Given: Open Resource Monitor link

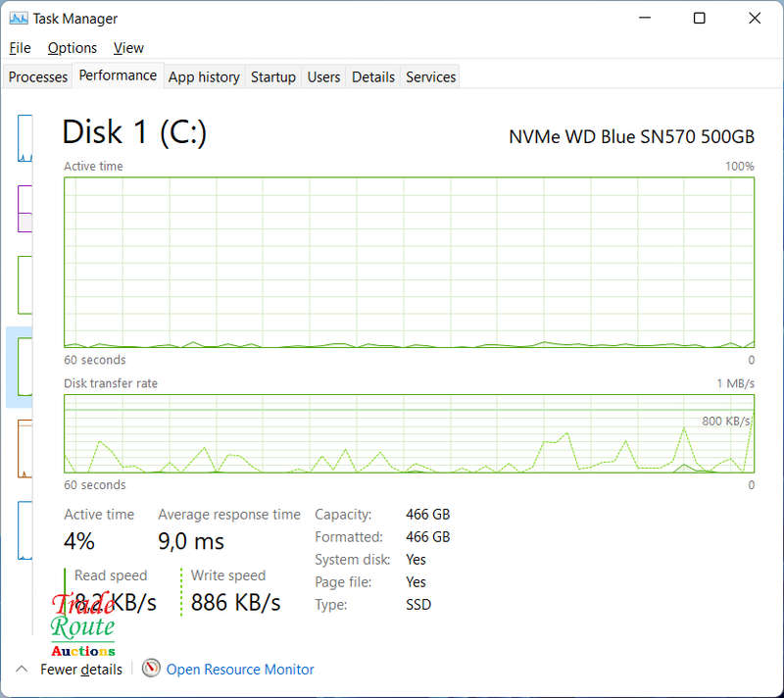Looking at the screenshot, I should (x=240, y=669).
